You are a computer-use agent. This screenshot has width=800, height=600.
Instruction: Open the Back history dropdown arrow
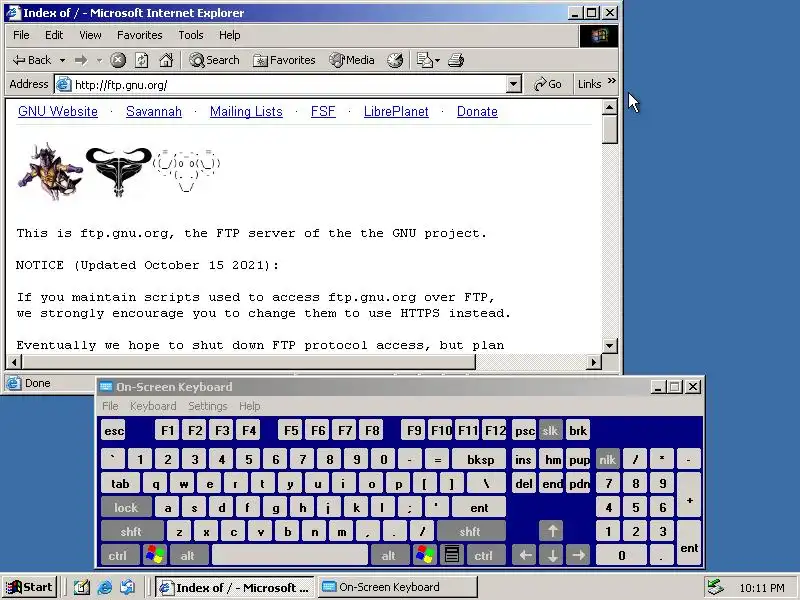click(62, 60)
